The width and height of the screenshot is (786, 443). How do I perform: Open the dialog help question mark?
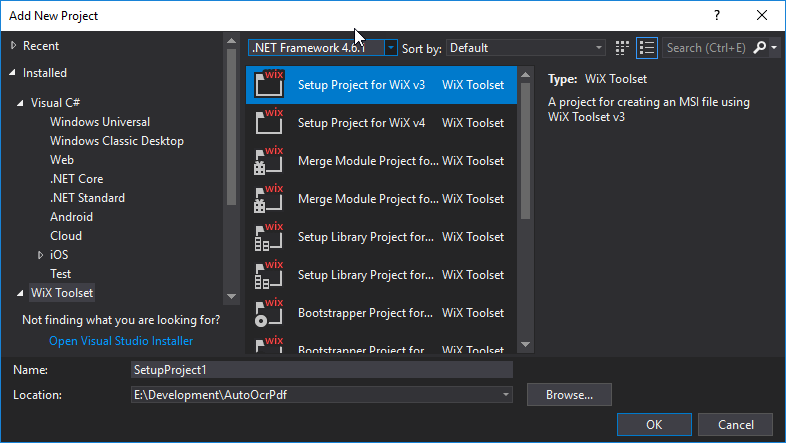pyautogui.click(x=717, y=16)
